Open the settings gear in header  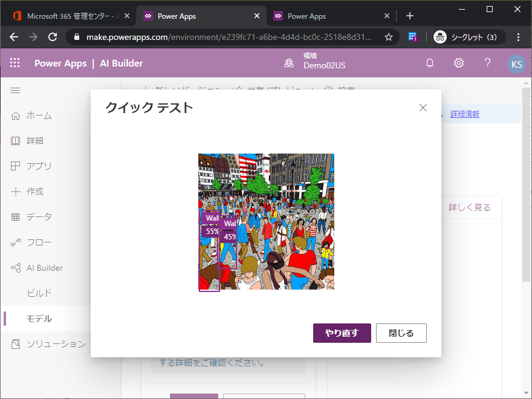pos(459,63)
